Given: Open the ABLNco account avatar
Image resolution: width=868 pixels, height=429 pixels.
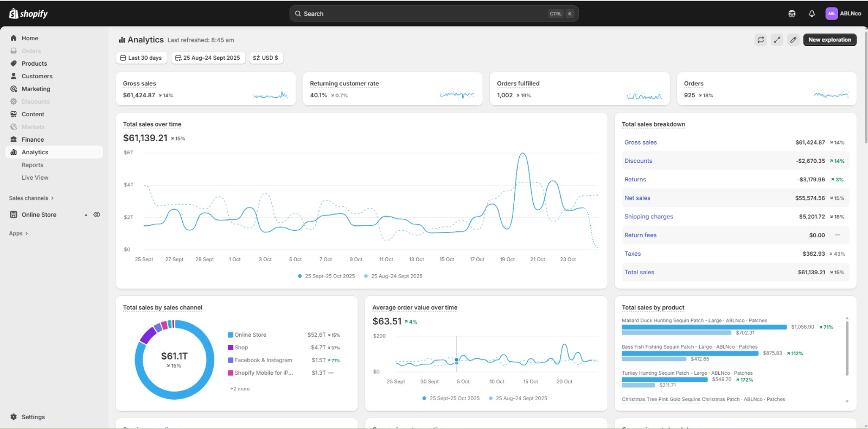Looking at the screenshot, I should pos(831,14).
